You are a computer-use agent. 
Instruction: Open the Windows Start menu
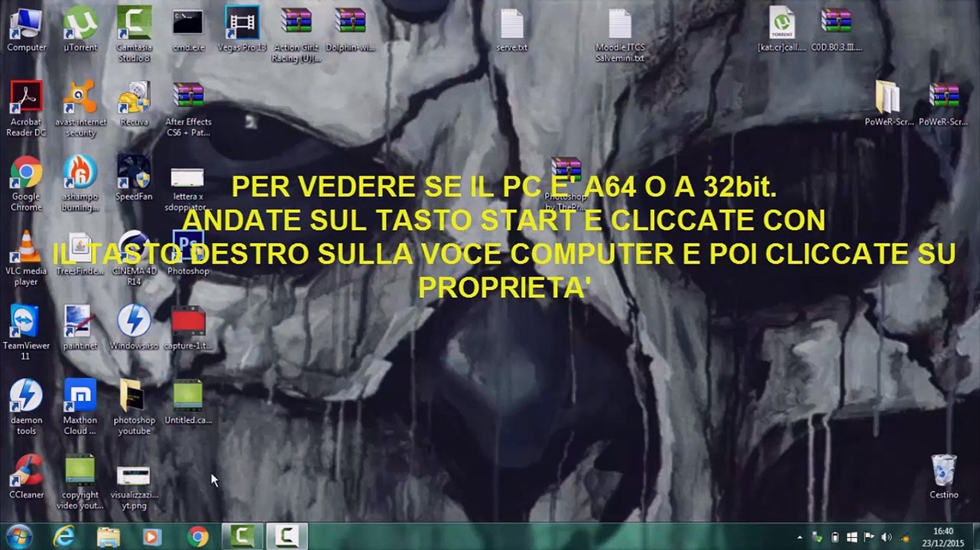(x=18, y=536)
